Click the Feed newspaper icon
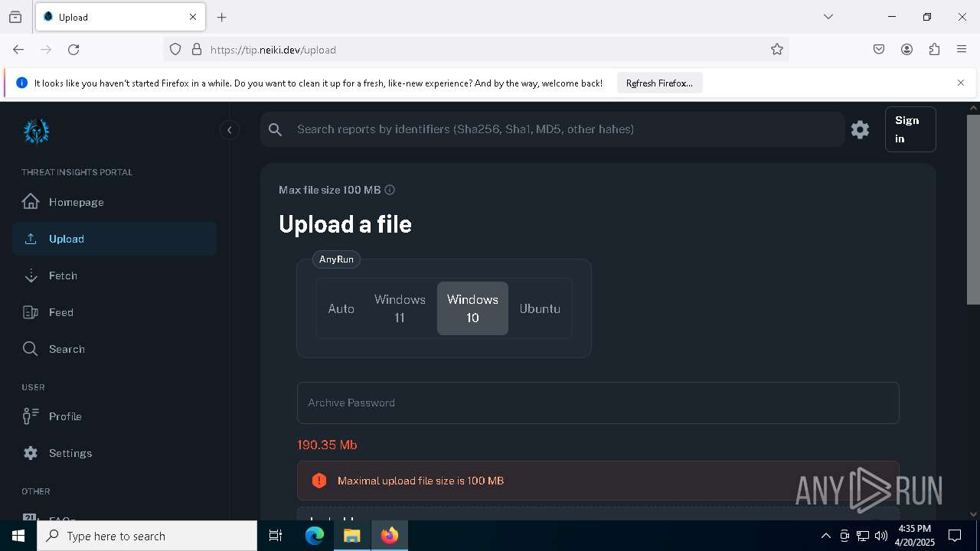 coord(31,312)
